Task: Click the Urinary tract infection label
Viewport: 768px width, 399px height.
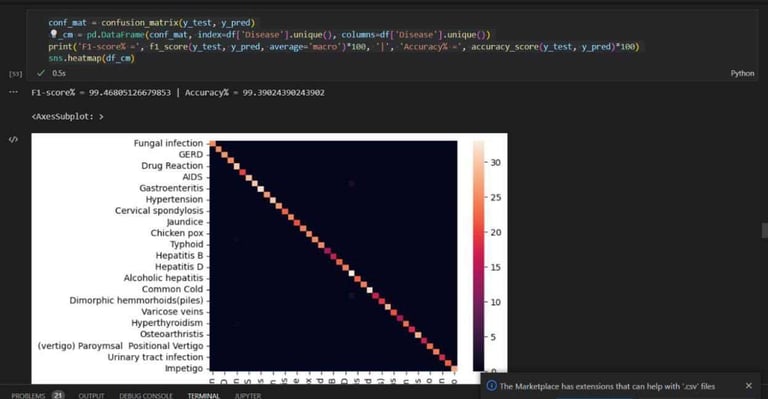Action: pos(155,357)
